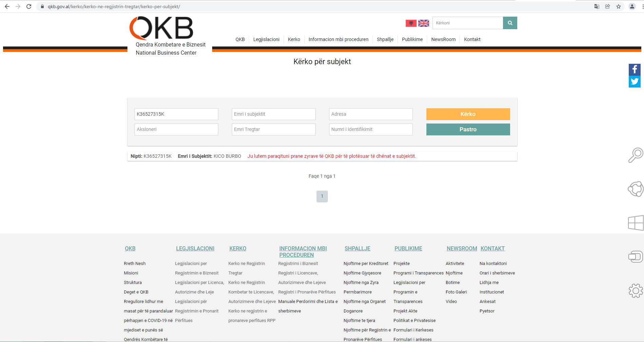The width and height of the screenshot is (644, 342).
Task: Reload the page in browser
Action: point(29,6)
